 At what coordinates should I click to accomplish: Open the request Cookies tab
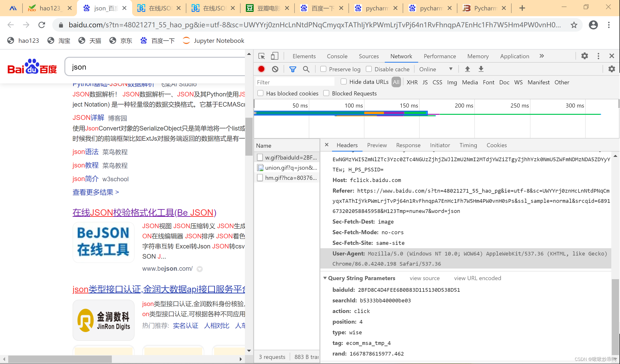[497, 145]
